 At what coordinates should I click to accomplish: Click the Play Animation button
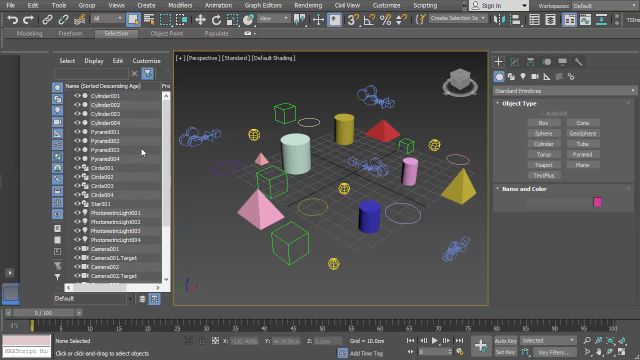435,340
